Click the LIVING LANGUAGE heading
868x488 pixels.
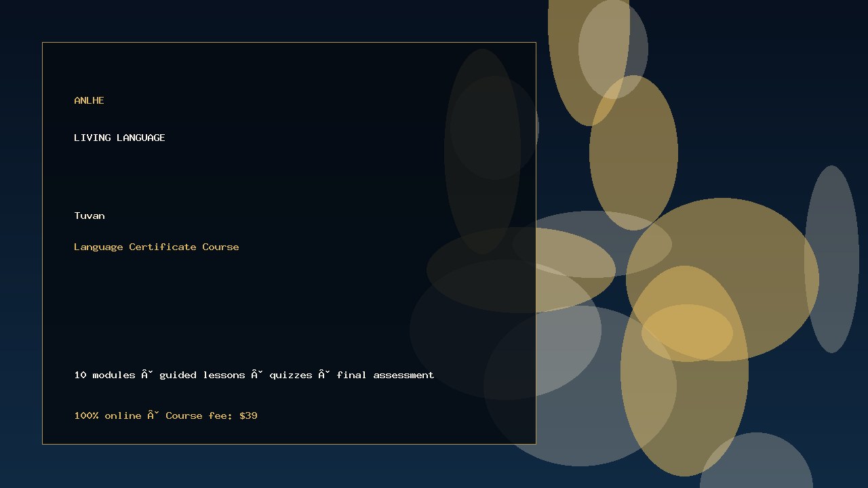119,138
